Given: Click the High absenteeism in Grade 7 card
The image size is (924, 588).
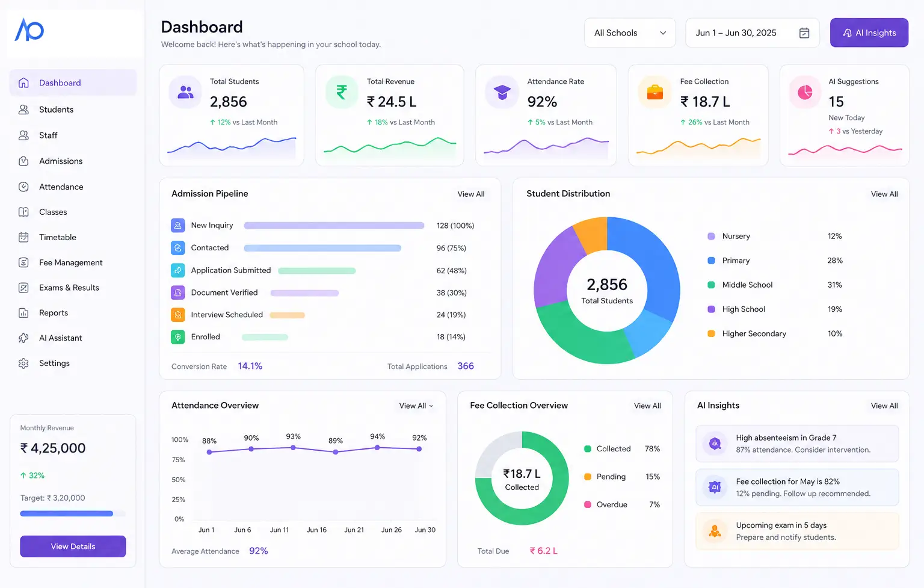Looking at the screenshot, I should (797, 444).
